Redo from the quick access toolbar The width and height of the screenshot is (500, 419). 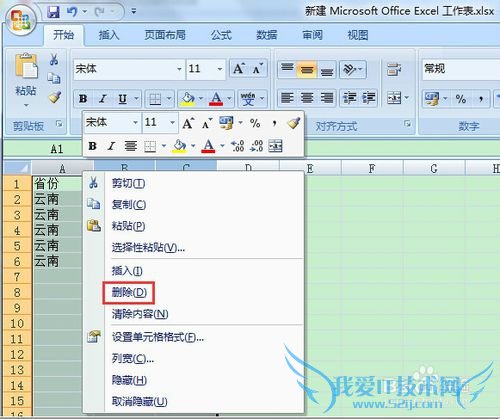click(x=99, y=12)
